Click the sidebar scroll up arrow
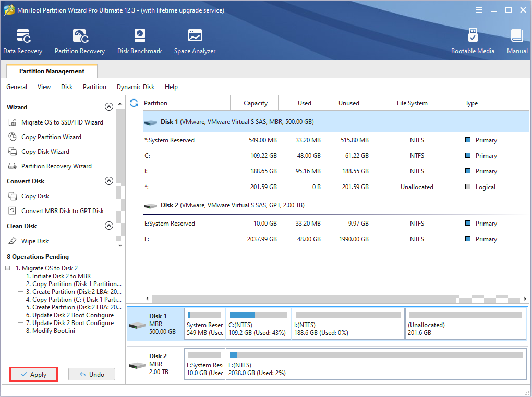The width and height of the screenshot is (532, 397). coord(120,104)
